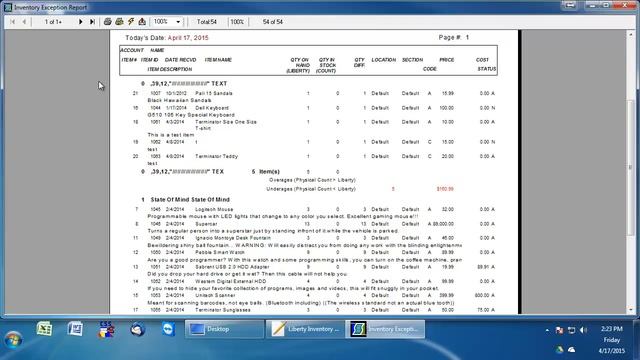Launch Excel from the taskbar
Viewport: 640px width, 360px height.
(44, 329)
